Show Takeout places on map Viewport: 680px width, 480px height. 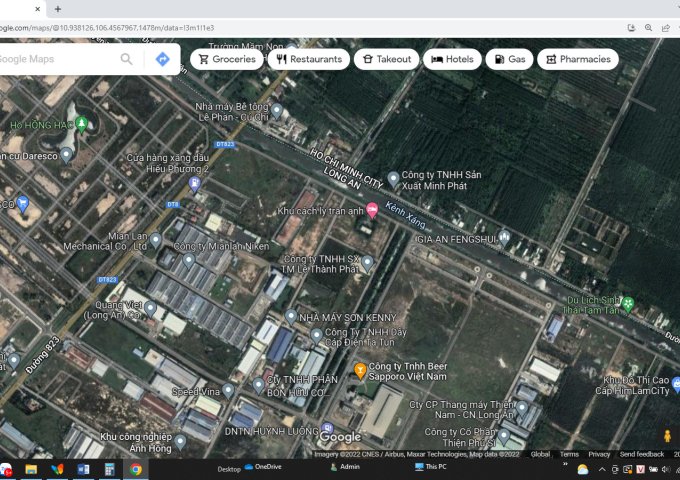(x=385, y=59)
